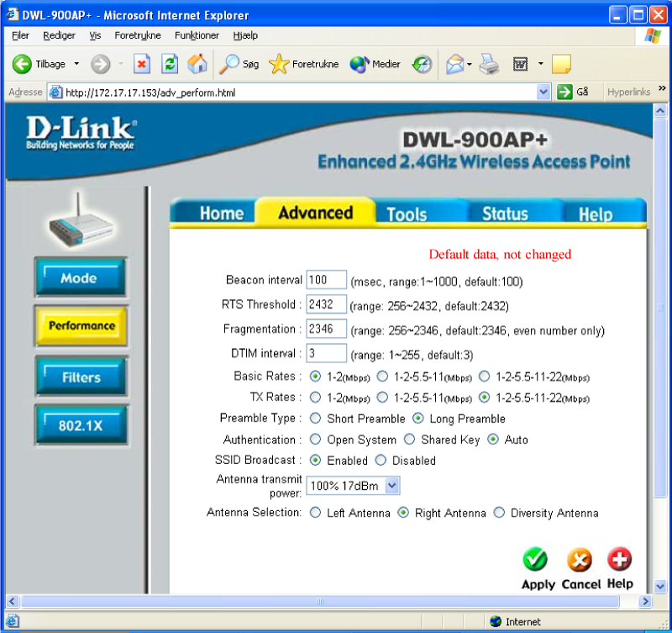This screenshot has width=672, height=633.
Task: Open the Word edit button dropdown arrow
Action: pos(540,64)
